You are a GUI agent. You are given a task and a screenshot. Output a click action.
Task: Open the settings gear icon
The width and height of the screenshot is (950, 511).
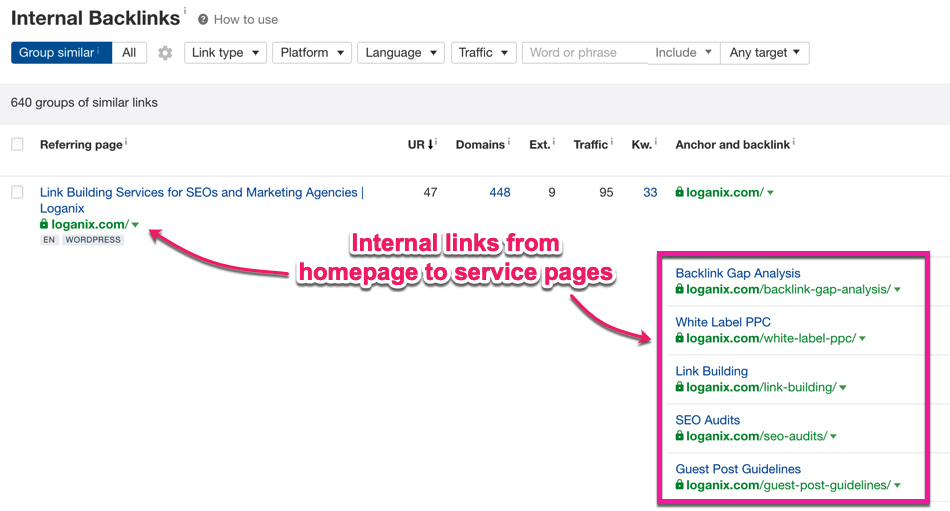click(165, 53)
